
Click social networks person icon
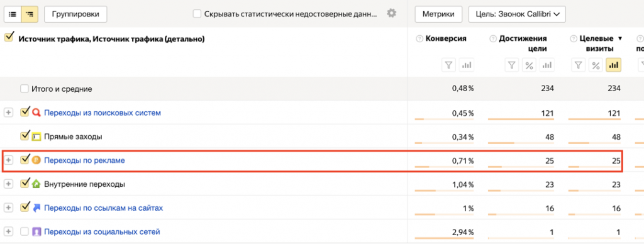(x=36, y=231)
